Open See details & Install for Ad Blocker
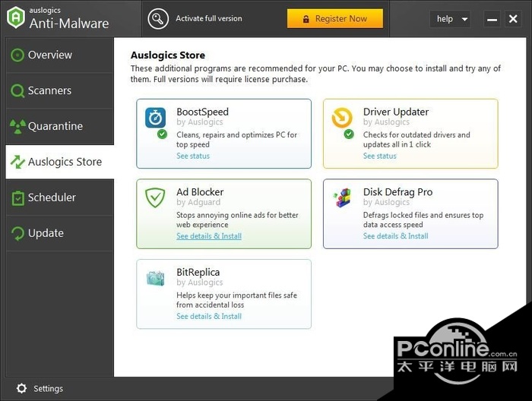The height and width of the screenshot is (401, 532). coord(209,236)
